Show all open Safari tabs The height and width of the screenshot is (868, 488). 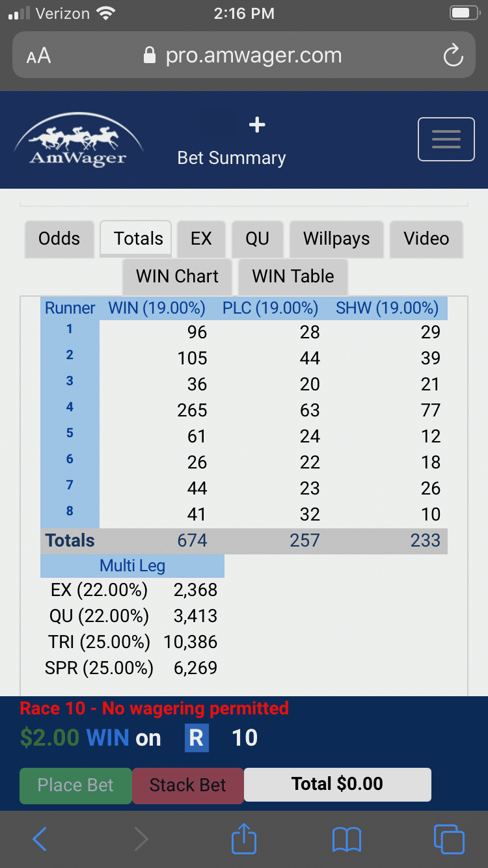[x=449, y=839]
